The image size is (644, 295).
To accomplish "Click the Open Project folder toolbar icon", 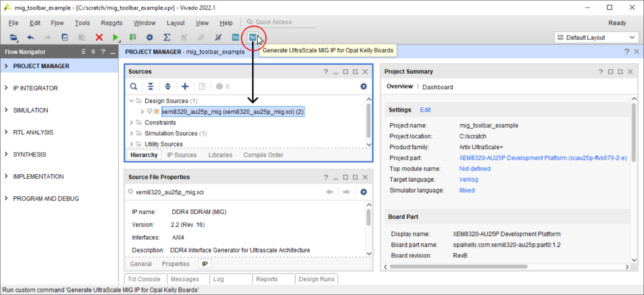I will click(x=14, y=37).
